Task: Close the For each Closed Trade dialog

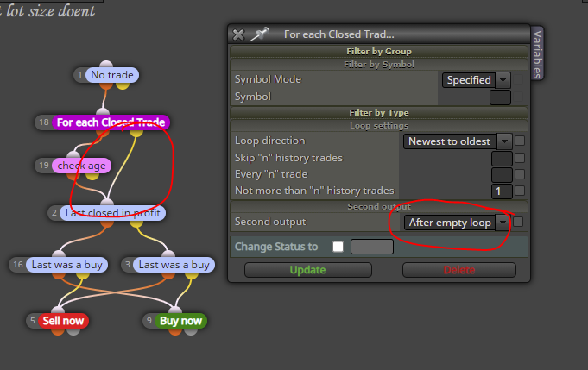Action: tap(238, 34)
